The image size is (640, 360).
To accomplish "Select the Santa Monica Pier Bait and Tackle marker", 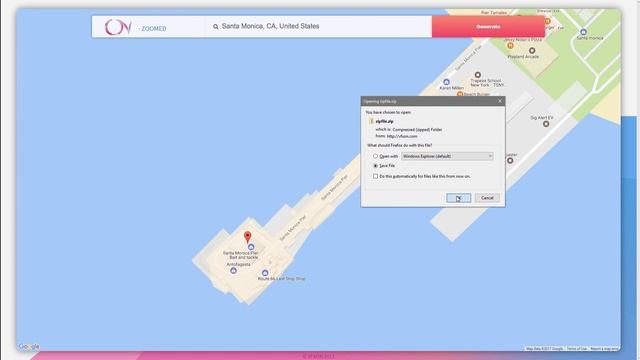I will click(x=251, y=247).
